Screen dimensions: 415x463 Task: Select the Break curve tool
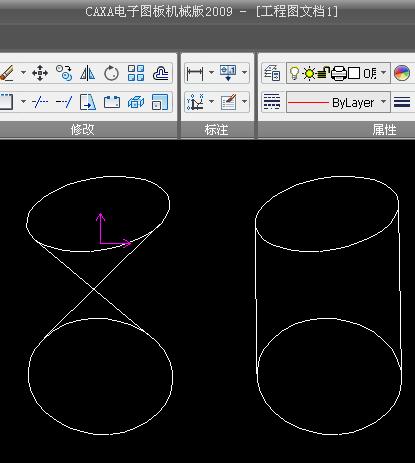click(x=112, y=102)
